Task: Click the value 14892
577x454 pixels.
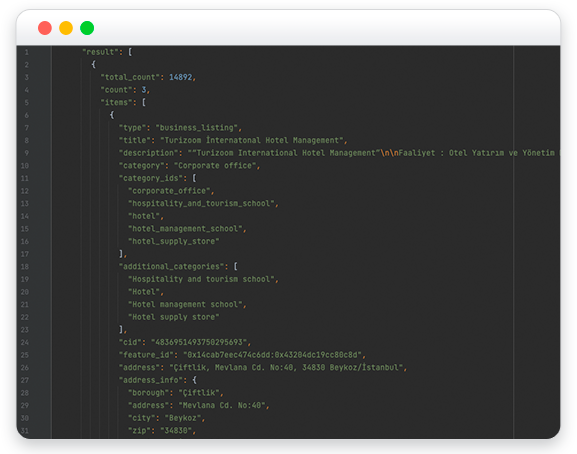Action: 180,77
